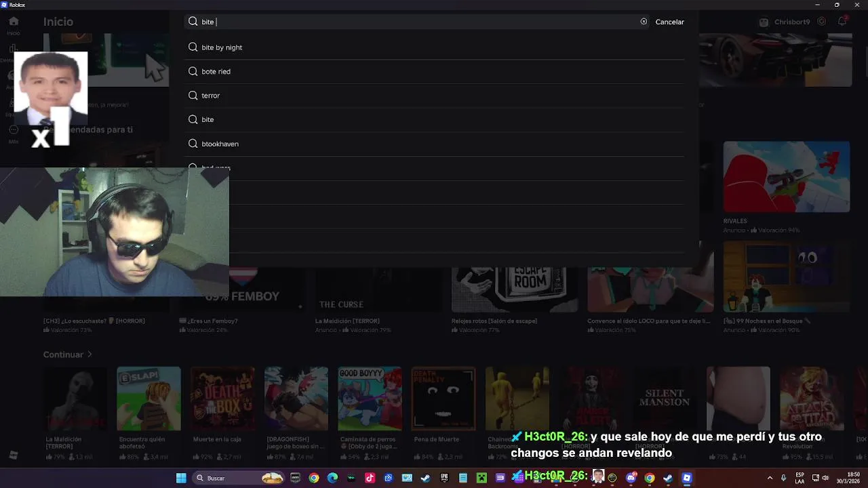Clear the search text with the X icon

click(x=644, y=22)
